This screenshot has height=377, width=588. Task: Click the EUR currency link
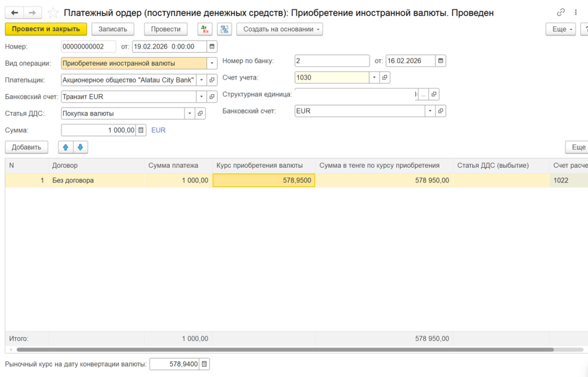click(157, 130)
